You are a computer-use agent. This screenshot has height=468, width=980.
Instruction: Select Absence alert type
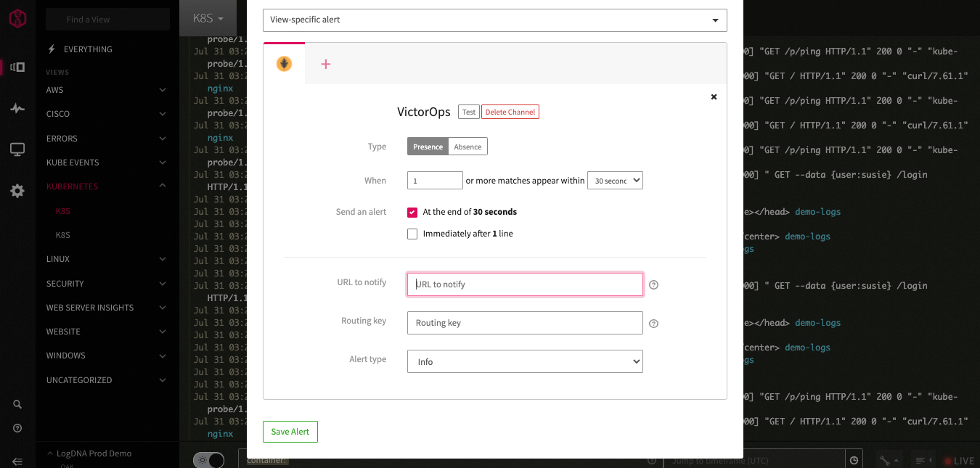(x=467, y=147)
